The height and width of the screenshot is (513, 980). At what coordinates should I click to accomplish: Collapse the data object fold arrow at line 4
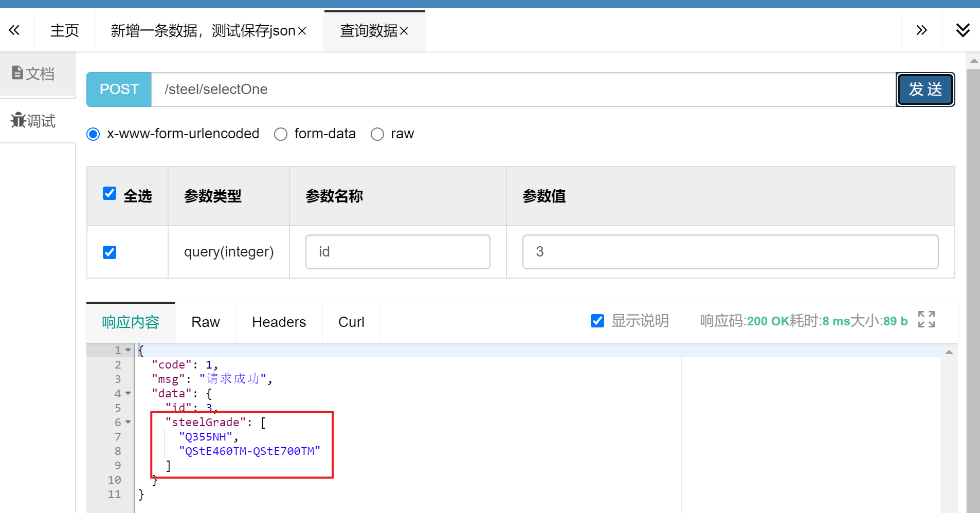coord(128,393)
